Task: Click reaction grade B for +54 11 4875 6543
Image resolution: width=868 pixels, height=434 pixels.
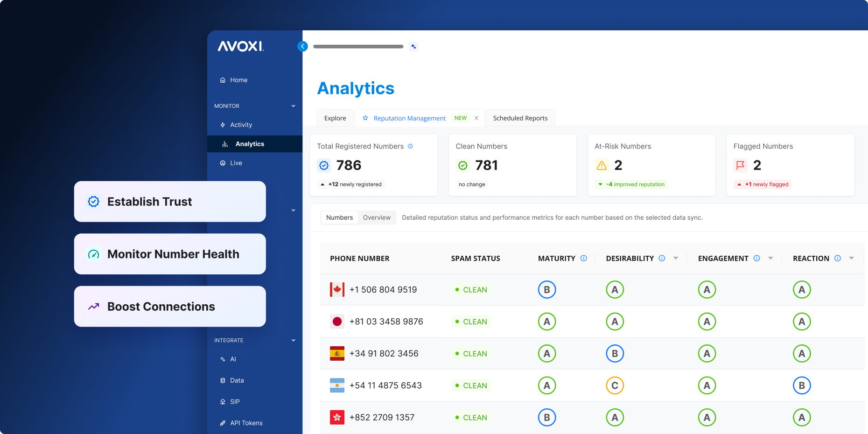Action: [802, 385]
